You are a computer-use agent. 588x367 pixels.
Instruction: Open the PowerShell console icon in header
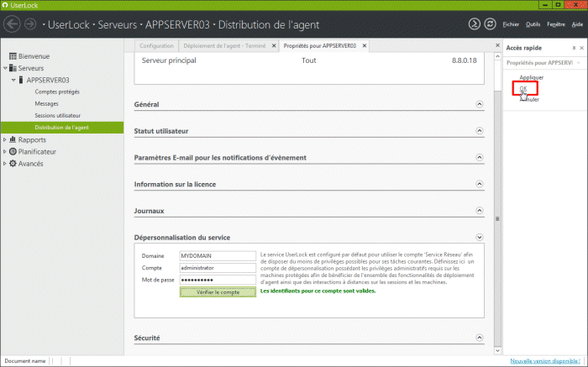474,24
